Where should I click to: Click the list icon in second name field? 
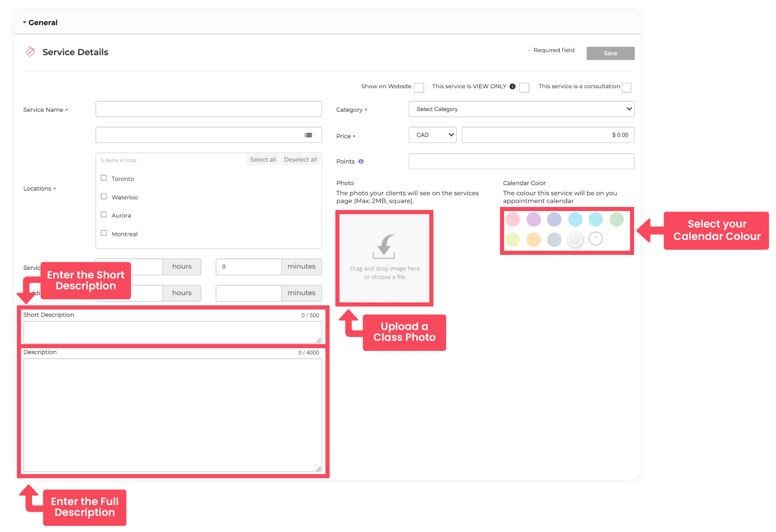(x=308, y=135)
